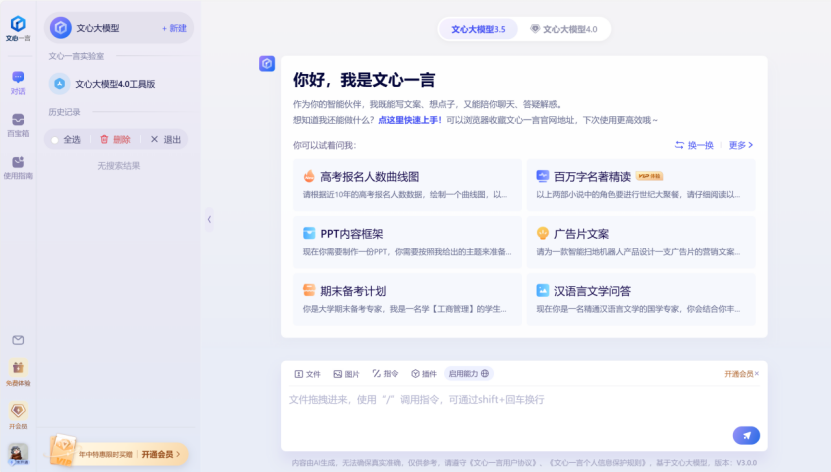Switch to the 文心大模型4.0 tab

pos(564,29)
